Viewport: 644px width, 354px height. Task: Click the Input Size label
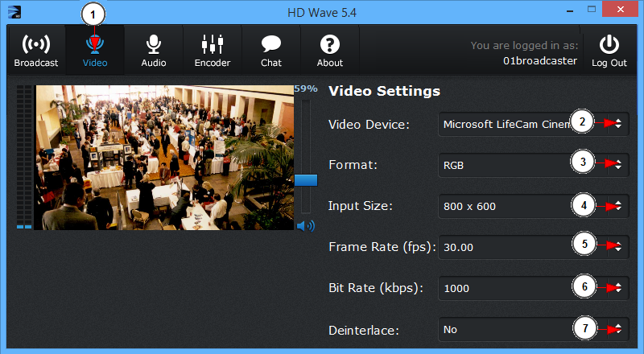(360, 206)
